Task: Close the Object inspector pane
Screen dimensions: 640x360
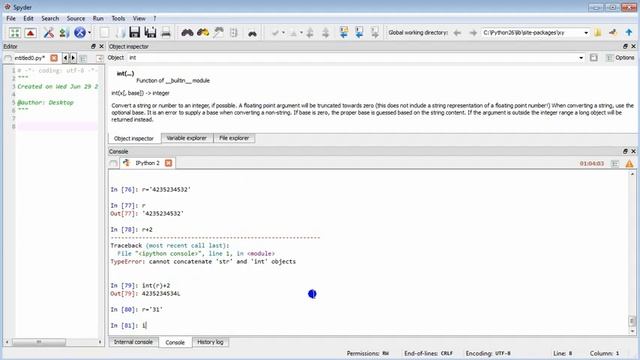Action: click(633, 47)
